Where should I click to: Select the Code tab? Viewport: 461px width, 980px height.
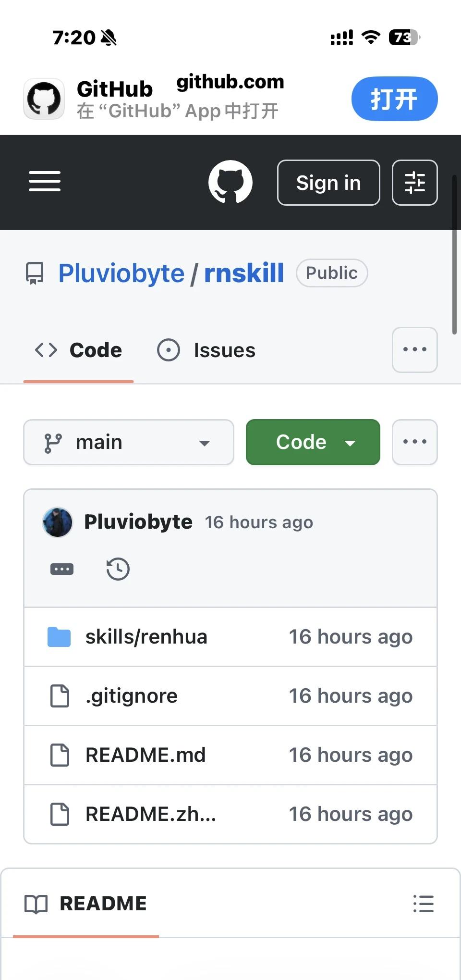click(79, 350)
